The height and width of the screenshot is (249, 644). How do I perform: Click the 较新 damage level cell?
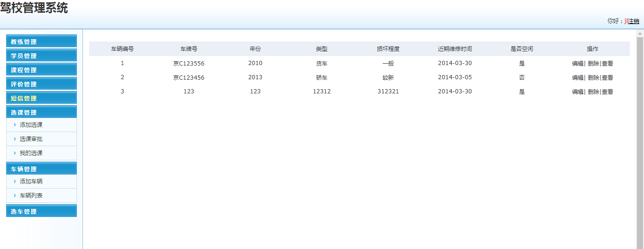pos(388,78)
